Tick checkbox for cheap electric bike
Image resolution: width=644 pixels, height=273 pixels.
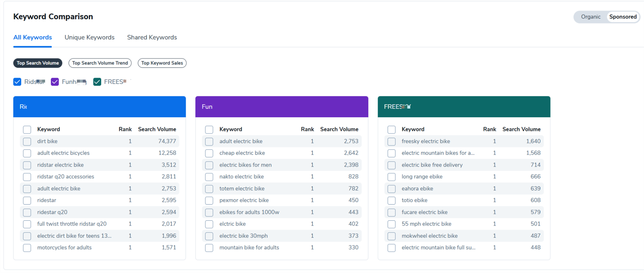pyautogui.click(x=209, y=153)
